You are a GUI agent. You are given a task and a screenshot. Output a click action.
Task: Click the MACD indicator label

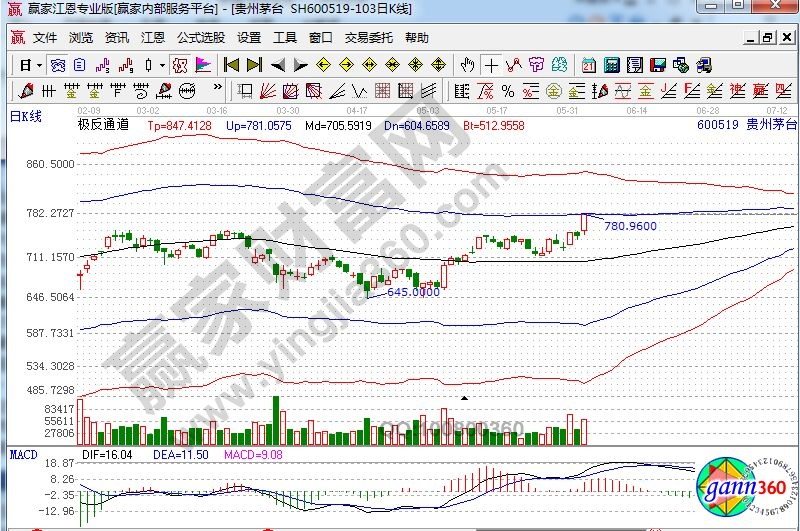23,455
